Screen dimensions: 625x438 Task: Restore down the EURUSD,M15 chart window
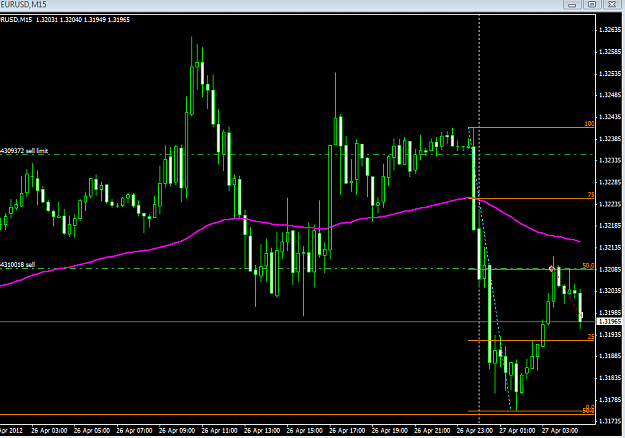tap(592, 4)
